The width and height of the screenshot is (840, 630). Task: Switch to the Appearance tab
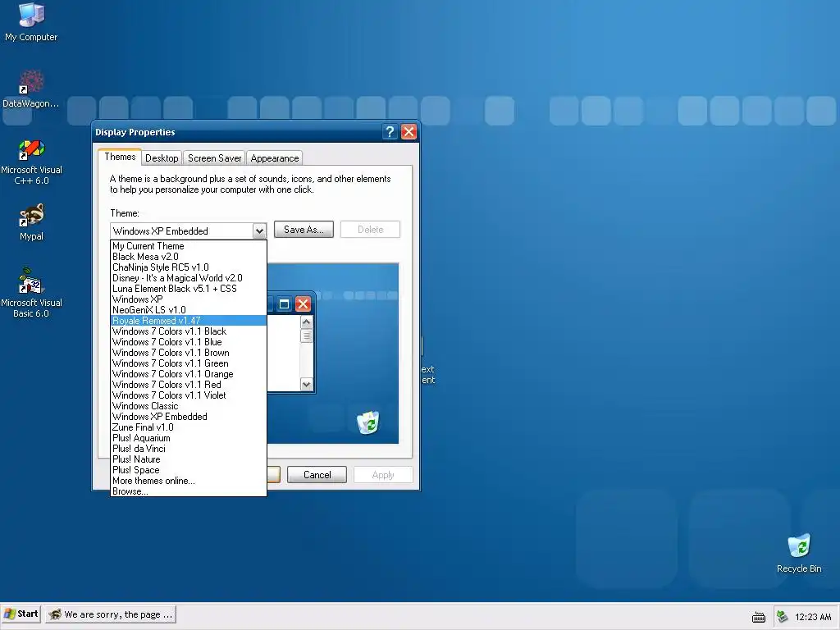click(x=275, y=158)
